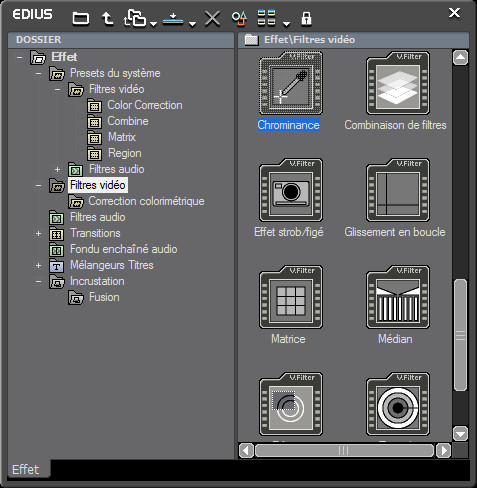The image size is (477, 488).
Task: Select top-level Filtres audio folder
Action: (x=98, y=217)
